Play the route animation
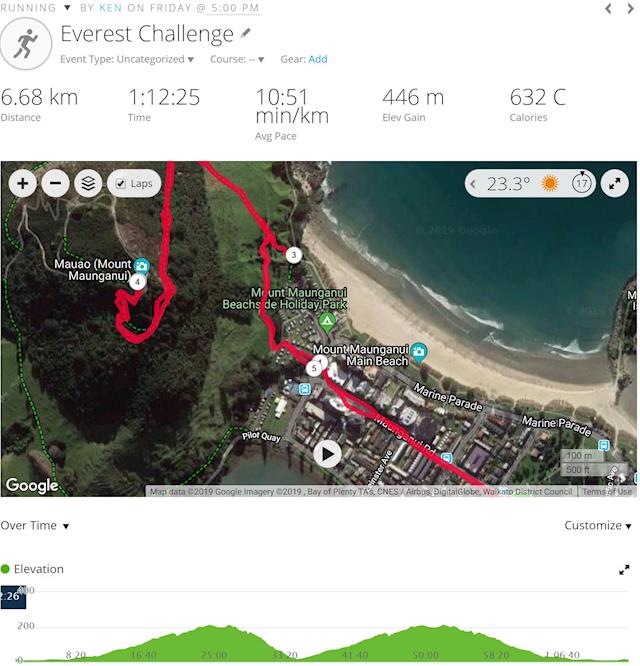 point(327,454)
